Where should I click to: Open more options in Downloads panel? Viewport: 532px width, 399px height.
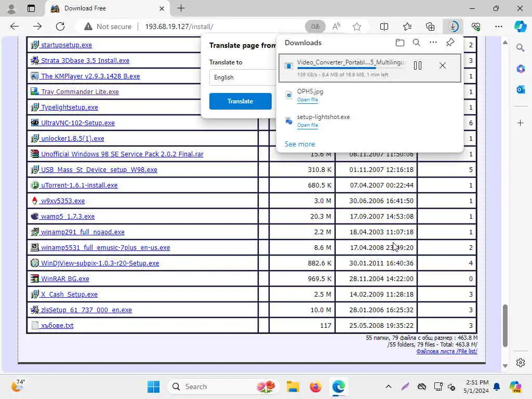pyautogui.click(x=433, y=43)
